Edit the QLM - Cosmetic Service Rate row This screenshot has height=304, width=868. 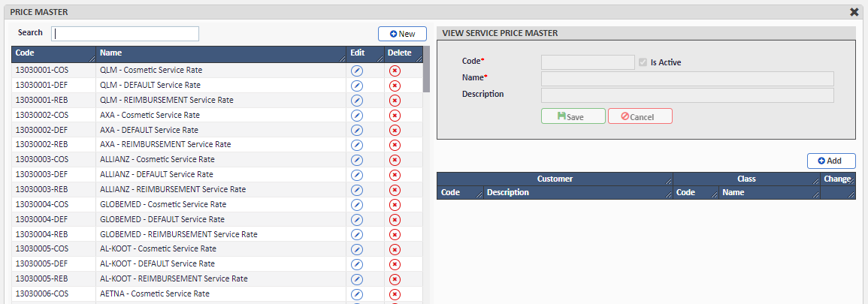[357, 71]
